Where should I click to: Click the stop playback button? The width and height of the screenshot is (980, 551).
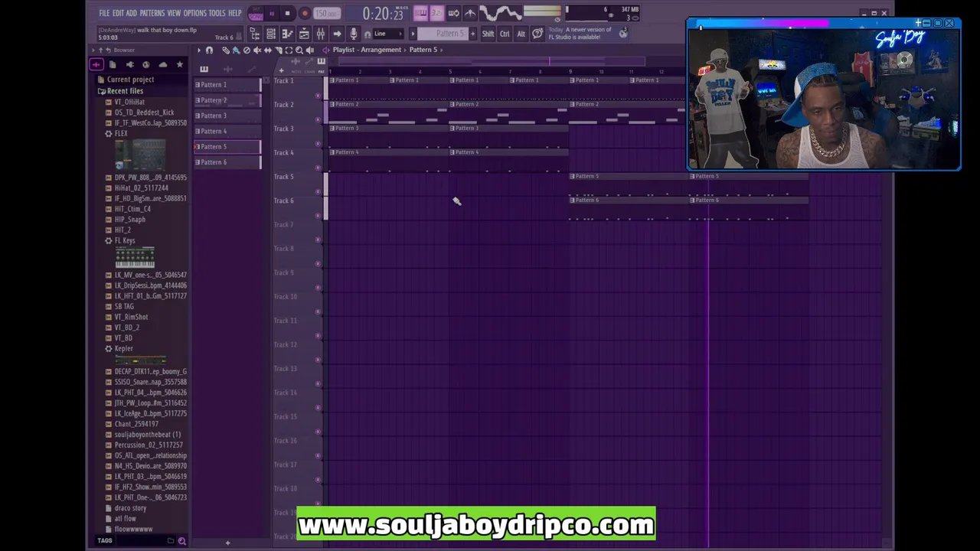pyautogui.click(x=287, y=13)
